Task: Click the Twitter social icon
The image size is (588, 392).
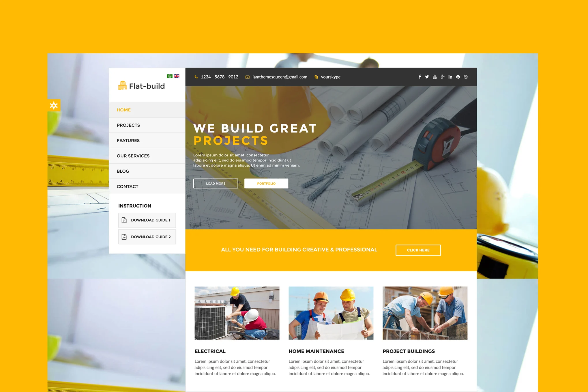Action: coord(426,77)
